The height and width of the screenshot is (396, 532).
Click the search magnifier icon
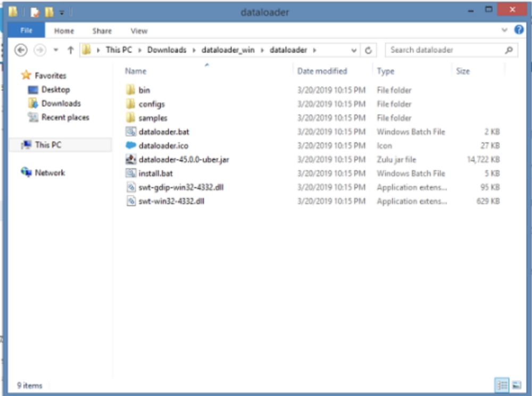pos(509,50)
